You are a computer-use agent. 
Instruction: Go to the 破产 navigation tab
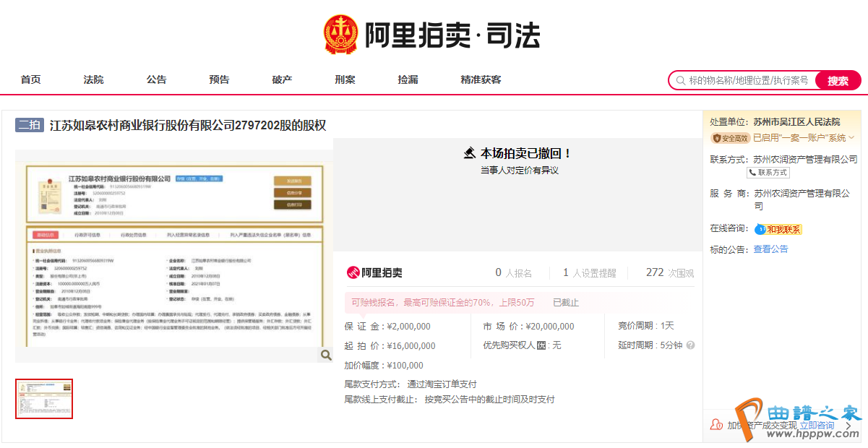coord(282,79)
